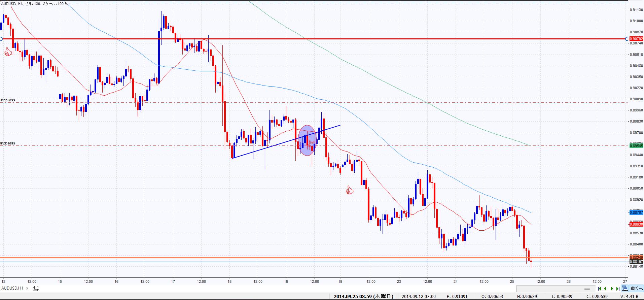
Task: Close the AUDUSD,H1 chart tab
Action: 27,288
